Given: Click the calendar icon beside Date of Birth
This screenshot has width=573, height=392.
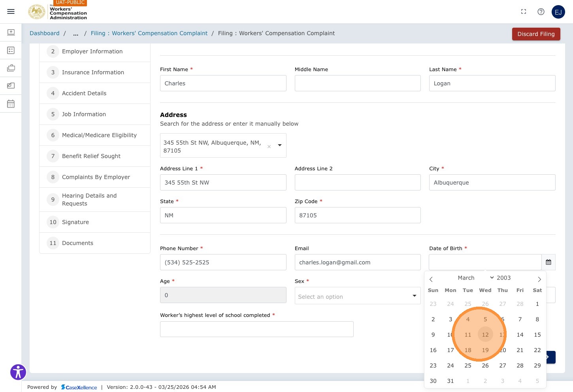Looking at the screenshot, I should tap(548, 262).
